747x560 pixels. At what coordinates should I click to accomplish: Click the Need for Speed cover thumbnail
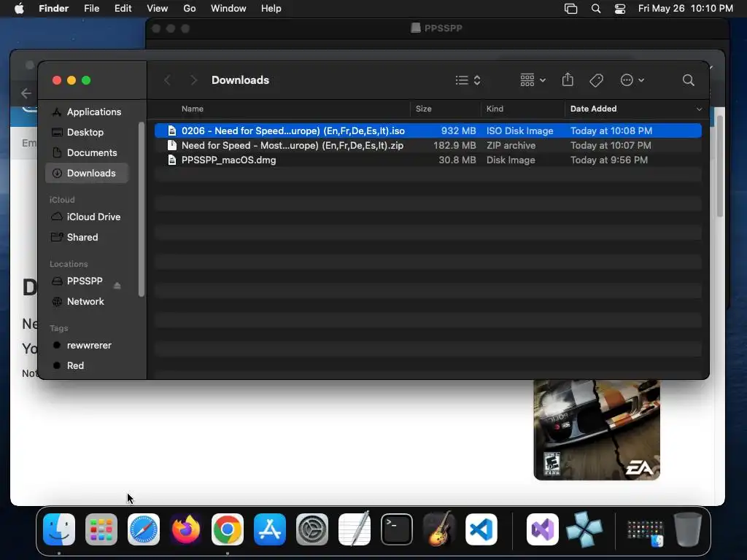point(597,429)
